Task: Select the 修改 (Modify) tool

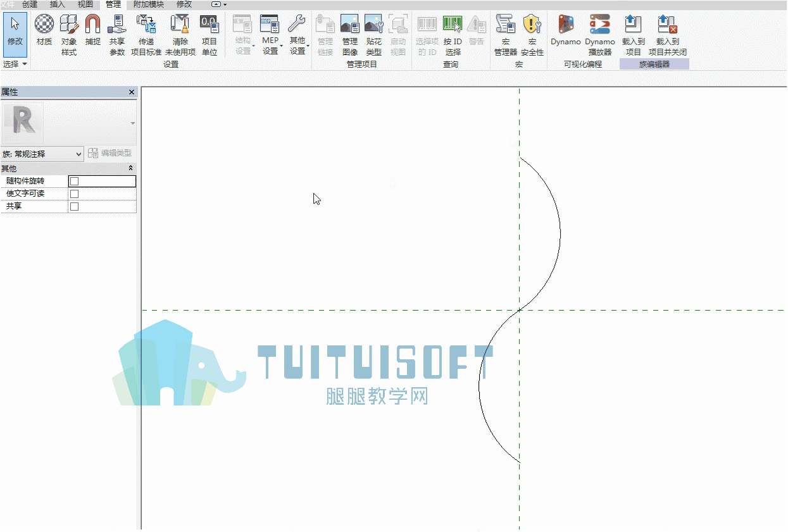Action: (15, 34)
